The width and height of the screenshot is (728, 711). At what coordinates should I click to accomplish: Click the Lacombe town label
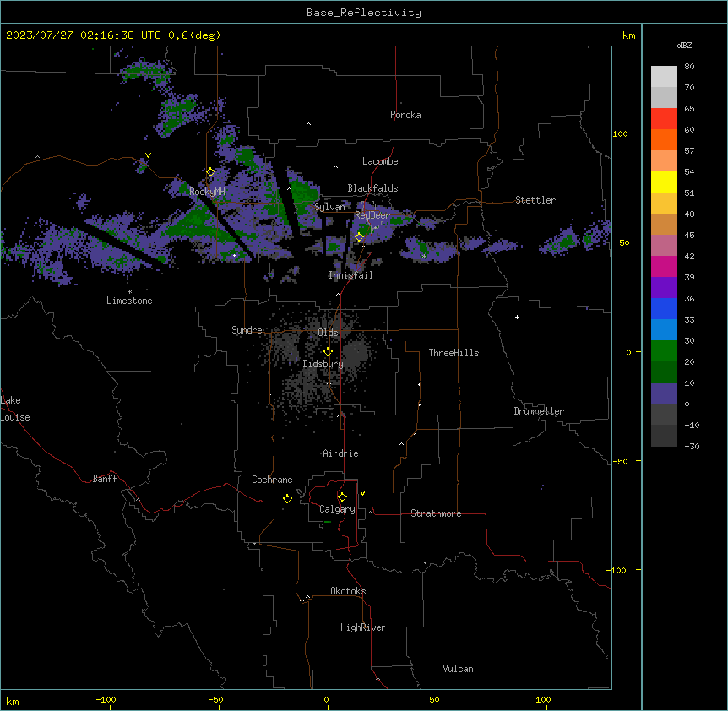(380, 161)
